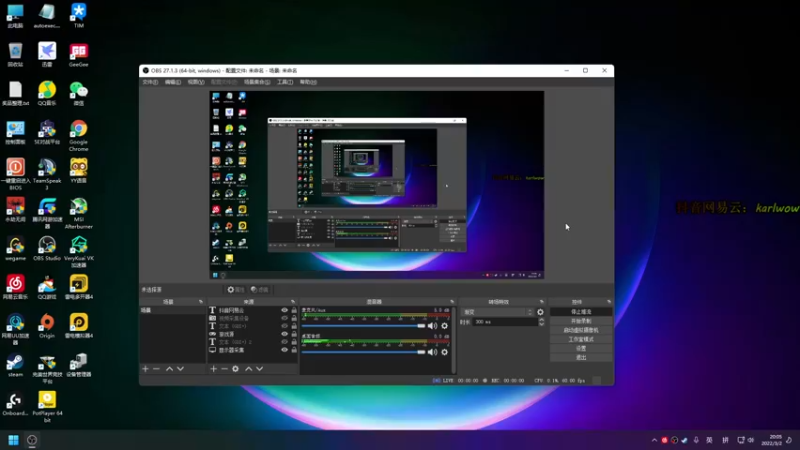Open the 桌面音频 audio settings gear
This screenshot has width=800, height=450.
[x=444, y=352]
